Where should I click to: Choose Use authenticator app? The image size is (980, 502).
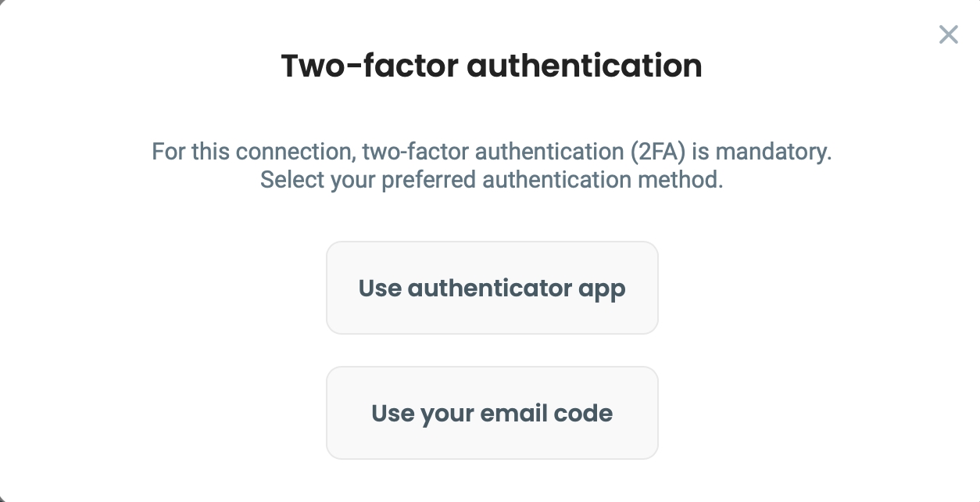click(x=492, y=288)
